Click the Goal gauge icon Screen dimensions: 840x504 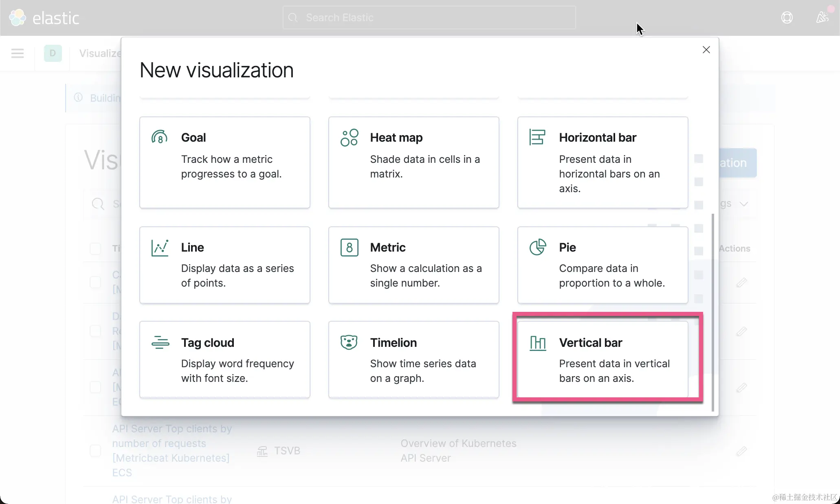click(x=159, y=137)
